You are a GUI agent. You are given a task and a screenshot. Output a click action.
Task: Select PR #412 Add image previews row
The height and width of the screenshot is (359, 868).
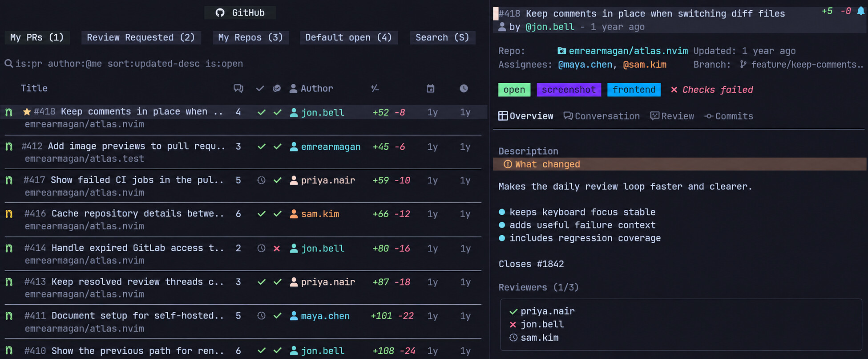tap(243, 152)
